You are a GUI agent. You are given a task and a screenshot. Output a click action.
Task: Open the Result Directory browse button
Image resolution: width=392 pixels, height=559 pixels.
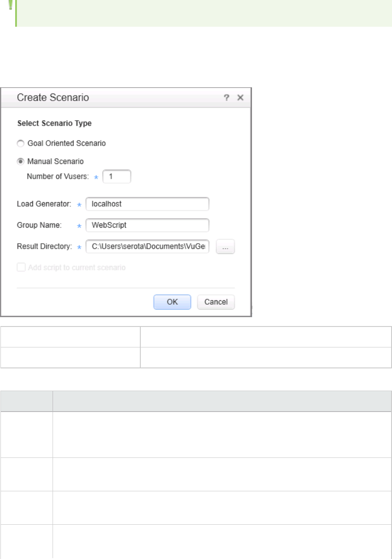(x=225, y=247)
